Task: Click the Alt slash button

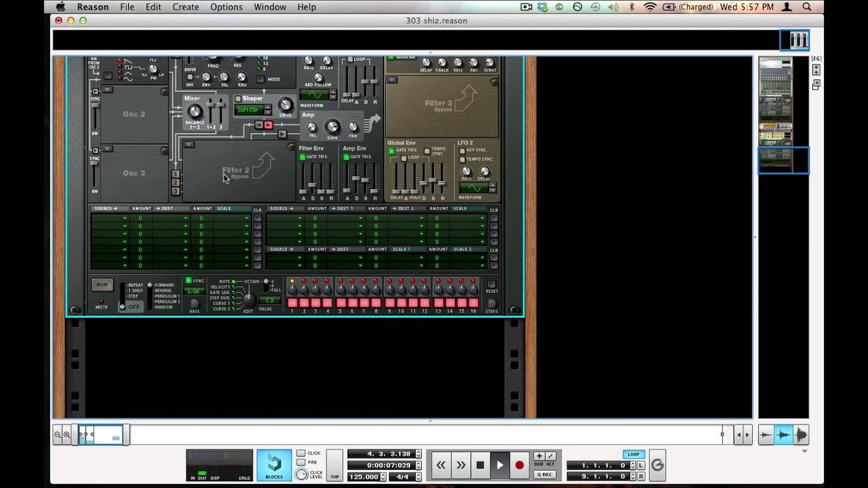Action: coord(550,456)
